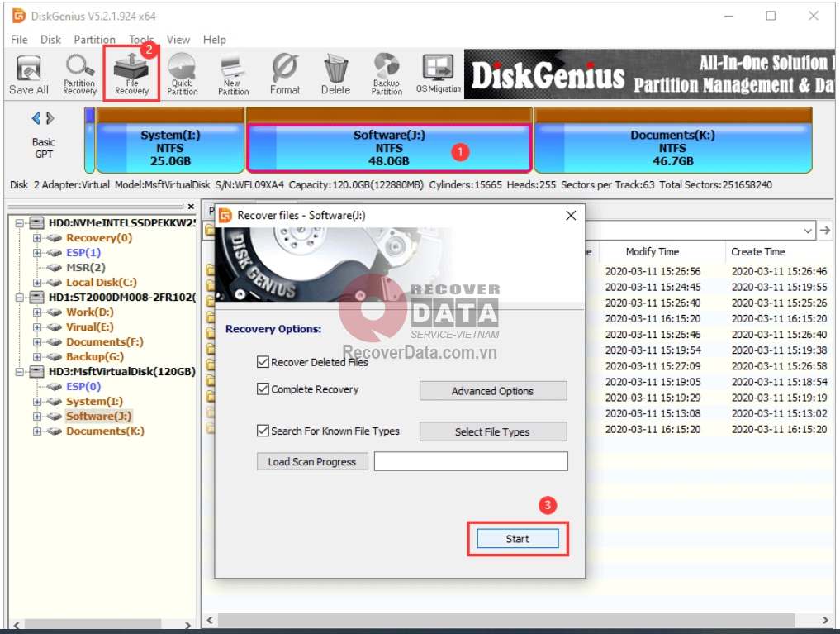The height and width of the screenshot is (634, 840).
Task: Close the disk tree panel with the x
Action: coord(191,207)
